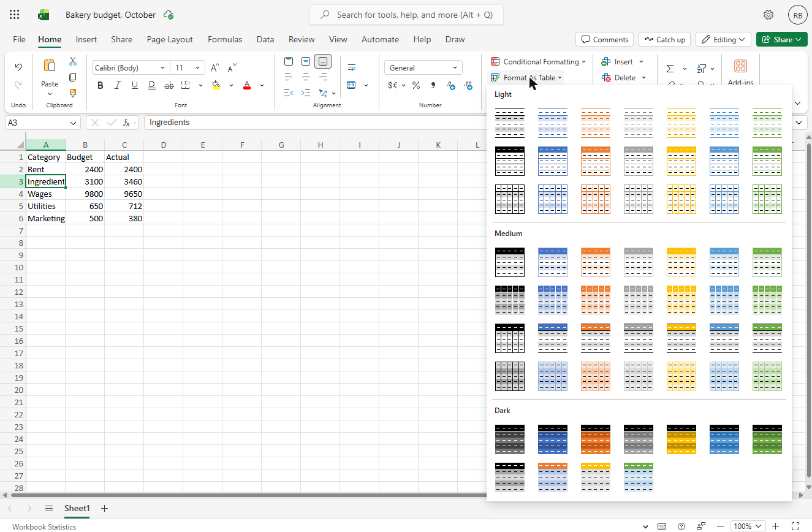The image size is (812, 532).
Task: Switch to Sheet1 sheet tab
Action: click(77, 508)
